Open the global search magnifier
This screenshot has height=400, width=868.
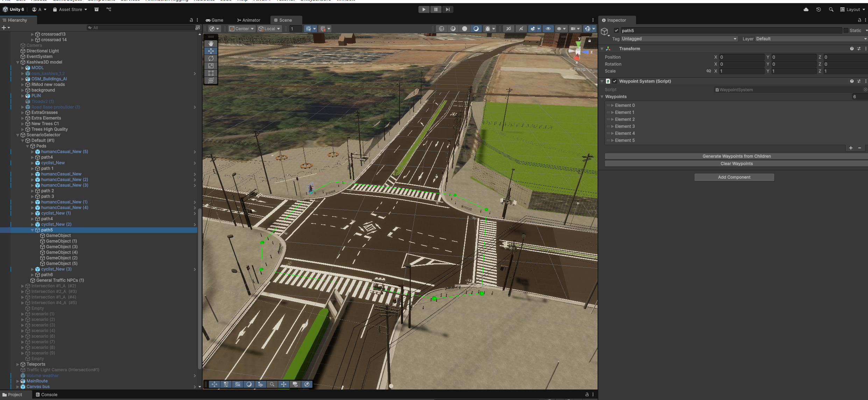click(x=831, y=9)
